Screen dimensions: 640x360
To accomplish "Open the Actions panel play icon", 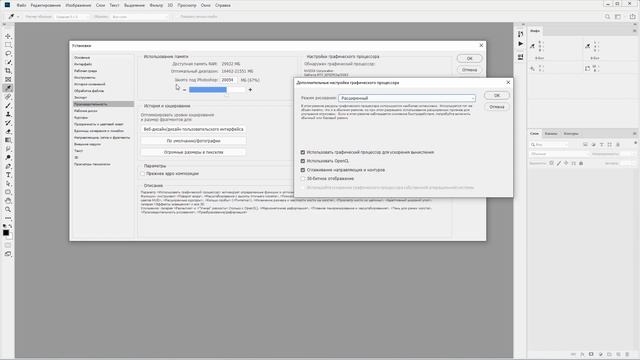I will pos(520,44).
